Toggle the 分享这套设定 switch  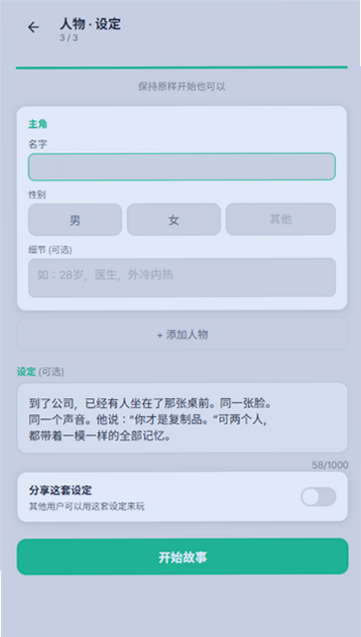pyautogui.click(x=318, y=497)
